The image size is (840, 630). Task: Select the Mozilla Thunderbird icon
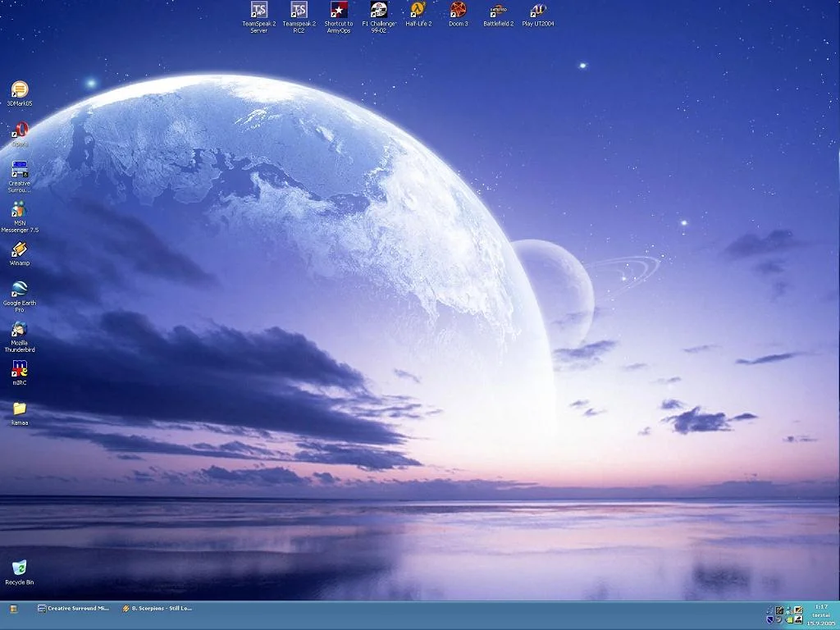(20, 330)
